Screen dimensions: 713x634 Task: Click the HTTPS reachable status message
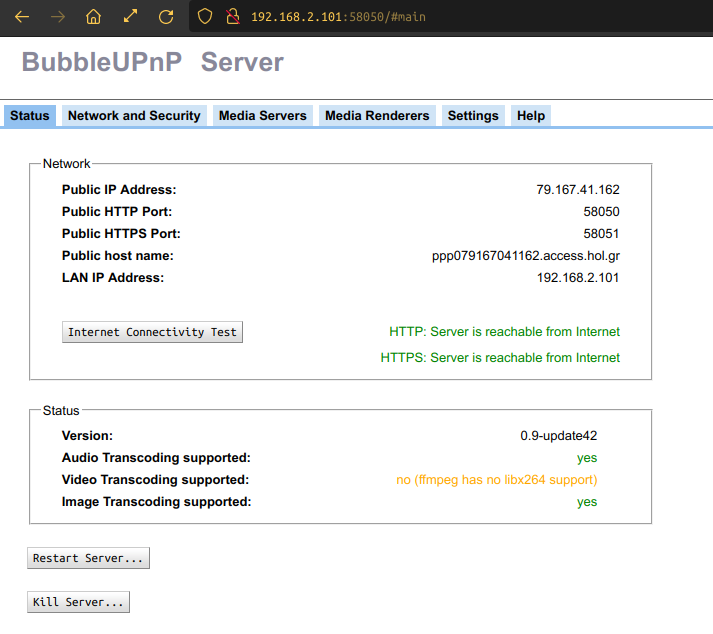(500, 357)
